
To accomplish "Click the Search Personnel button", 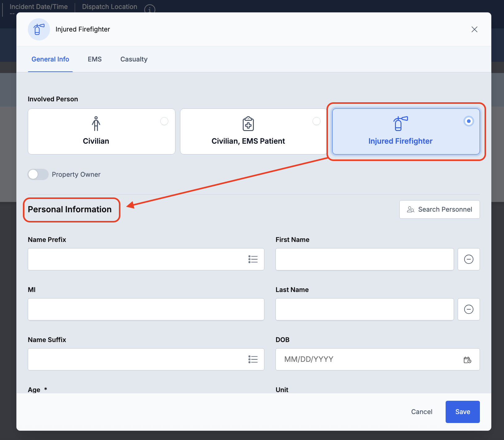I will coord(439,209).
